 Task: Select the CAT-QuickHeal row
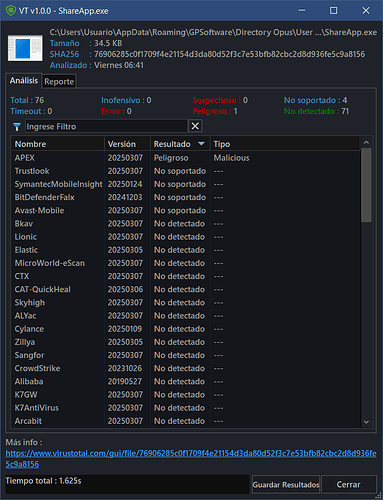186,290
